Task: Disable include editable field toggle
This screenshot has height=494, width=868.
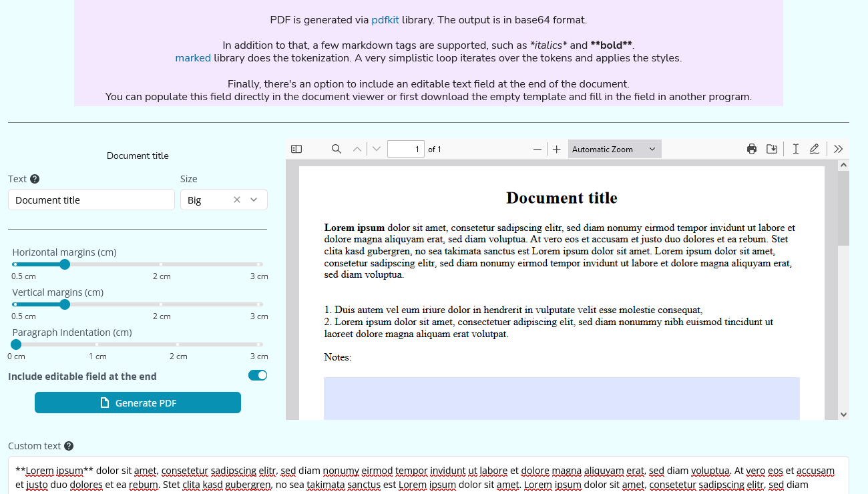Action: pos(258,375)
